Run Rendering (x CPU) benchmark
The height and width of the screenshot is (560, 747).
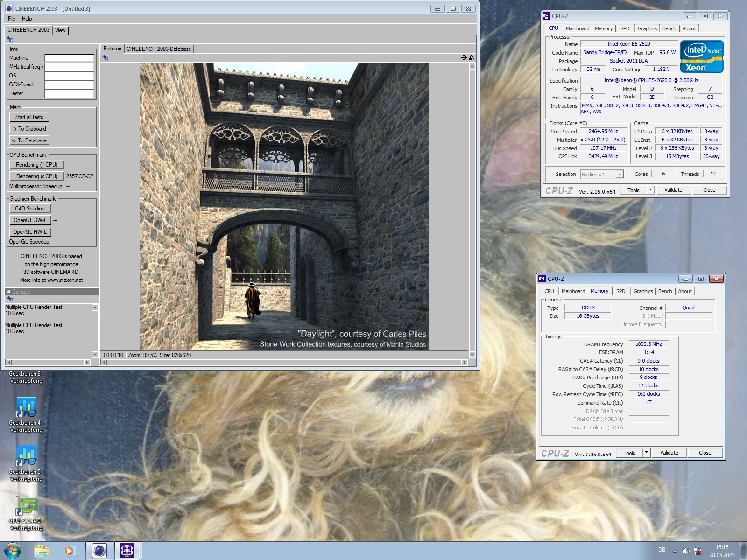[x=36, y=176]
